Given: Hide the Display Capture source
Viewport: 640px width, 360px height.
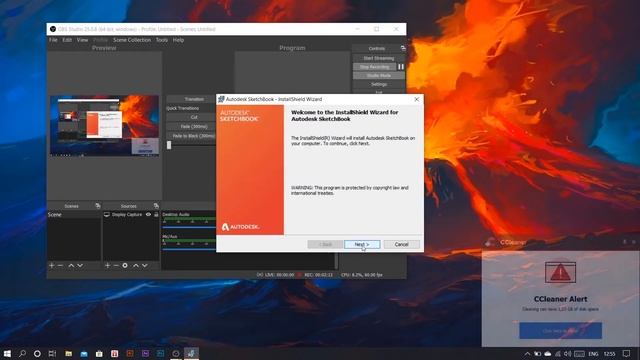Looking at the screenshot, I should pyautogui.click(x=148, y=214).
